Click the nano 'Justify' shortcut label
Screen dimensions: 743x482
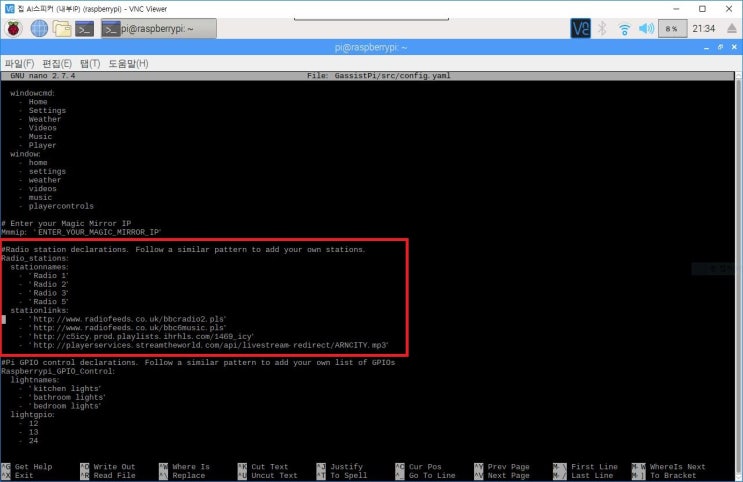(346, 467)
